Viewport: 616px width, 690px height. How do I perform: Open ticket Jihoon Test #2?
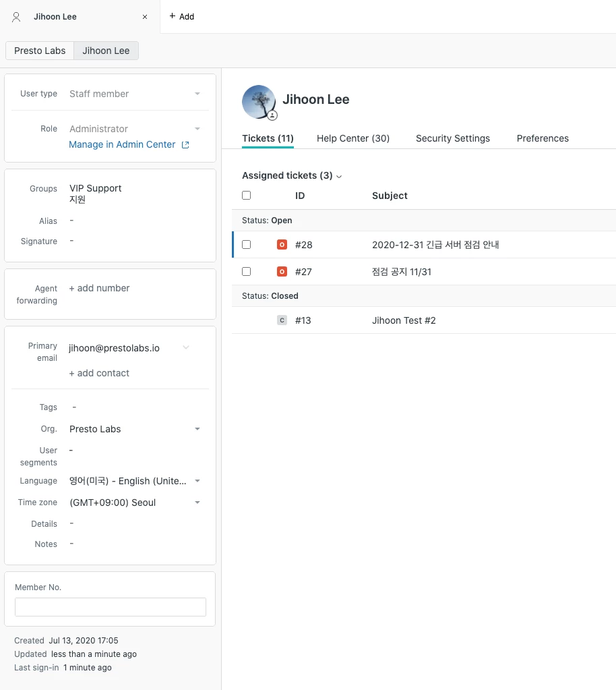pos(404,320)
